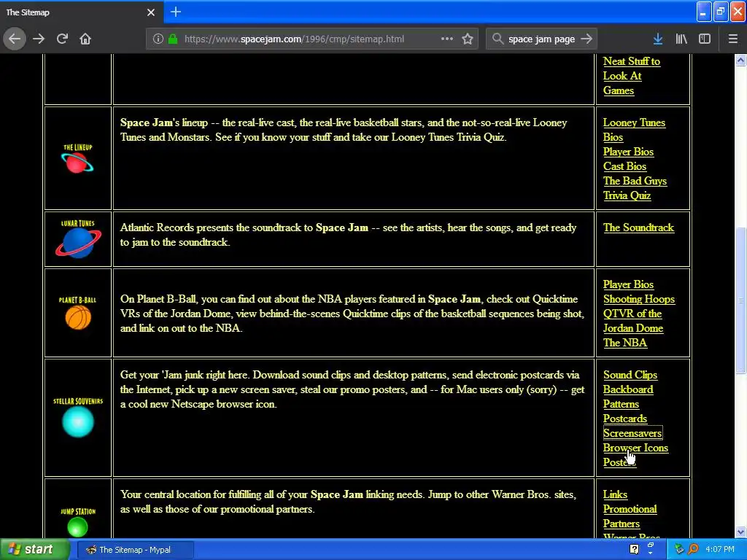Screen dimensions: 747x560
Task: Click the 4:07 PM taskbar clock
Action: (x=720, y=550)
